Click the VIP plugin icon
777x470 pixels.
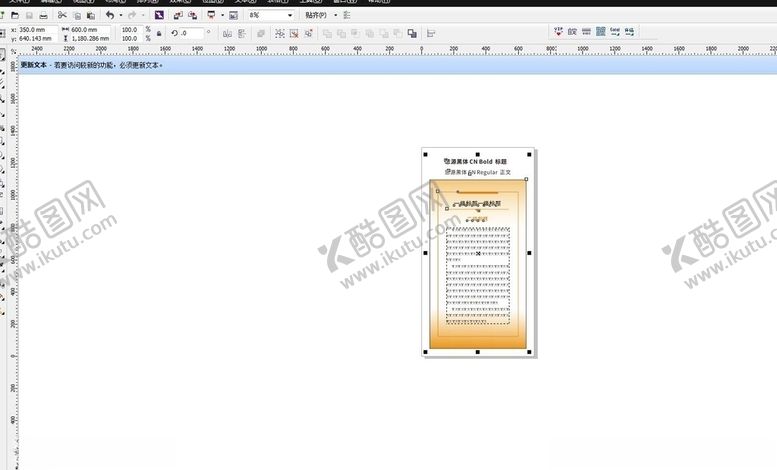558,32
